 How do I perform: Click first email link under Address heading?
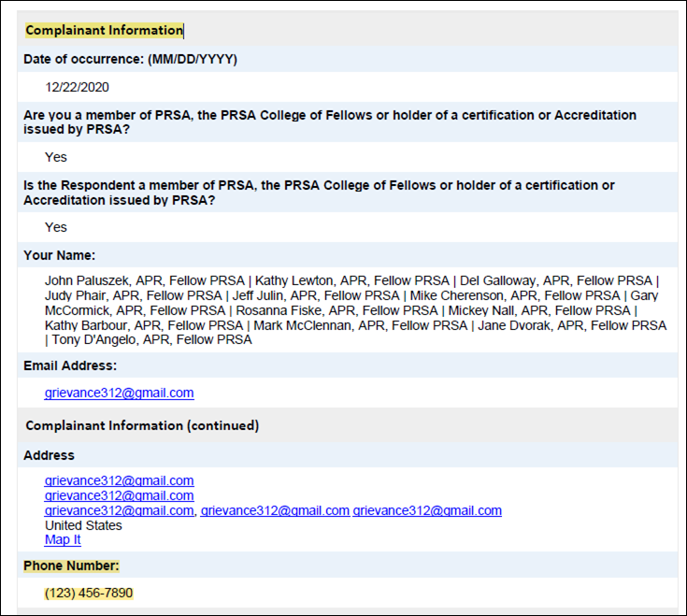click(x=119, y=480)
